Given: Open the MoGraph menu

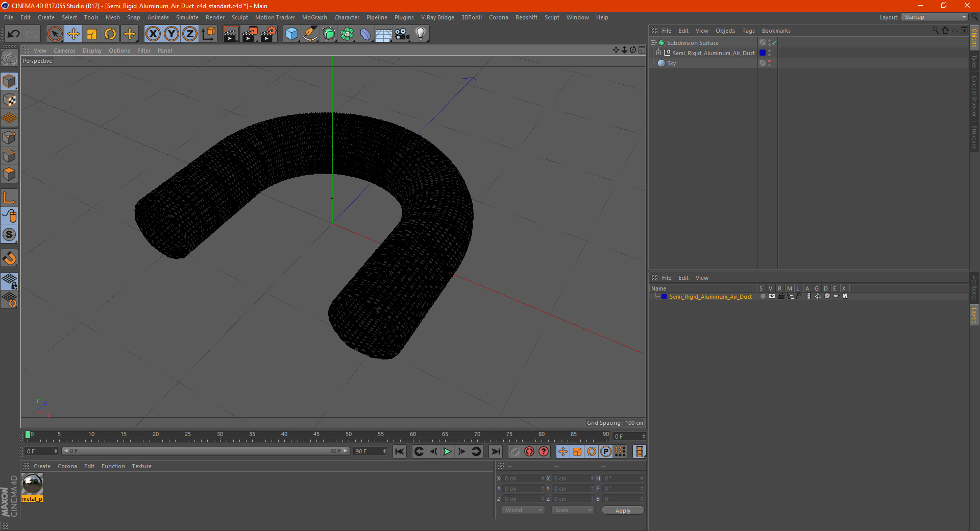Looking at the screenshot, I should [x=314, y=17].
